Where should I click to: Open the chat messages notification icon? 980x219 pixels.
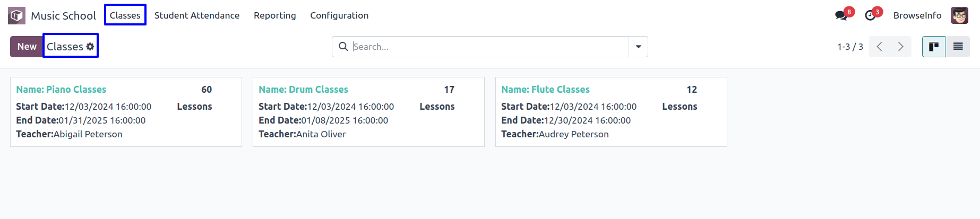[x=841, y=15]
